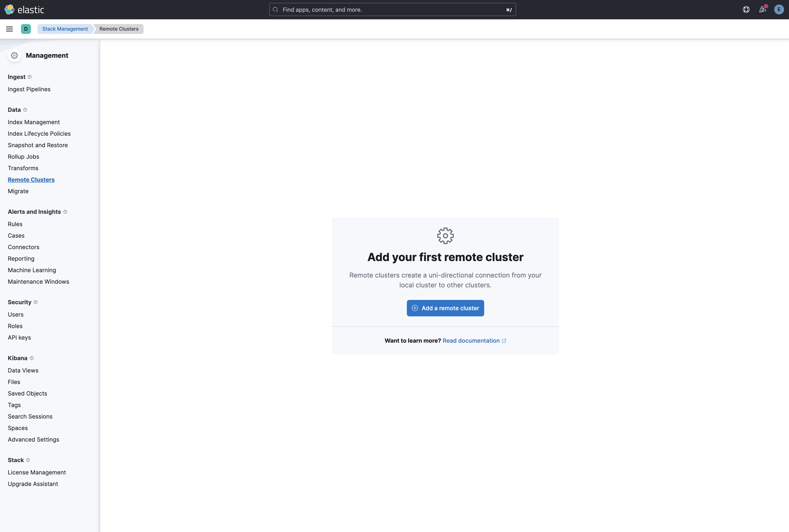Screen dimensions: 789x532
Task: Click the settings gear icon in Management
Action: [14, 55]
